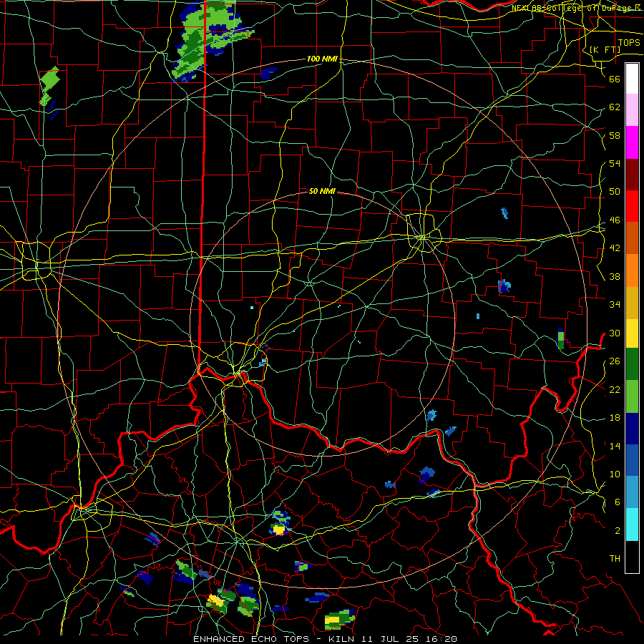This screenshot has width=644, height=644.
Task: Select the dark green legend swatch
Action: [632, 364]
